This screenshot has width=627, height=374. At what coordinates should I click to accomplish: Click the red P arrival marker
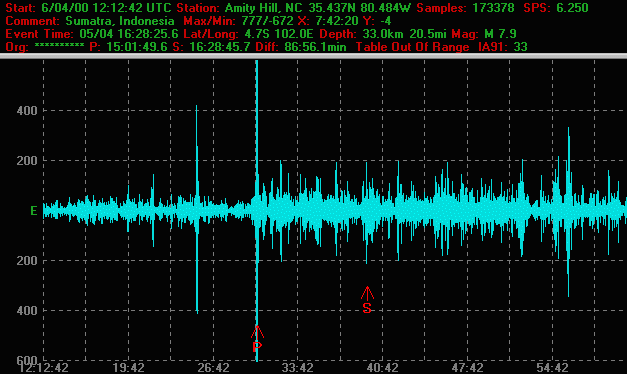pos(257,339)
